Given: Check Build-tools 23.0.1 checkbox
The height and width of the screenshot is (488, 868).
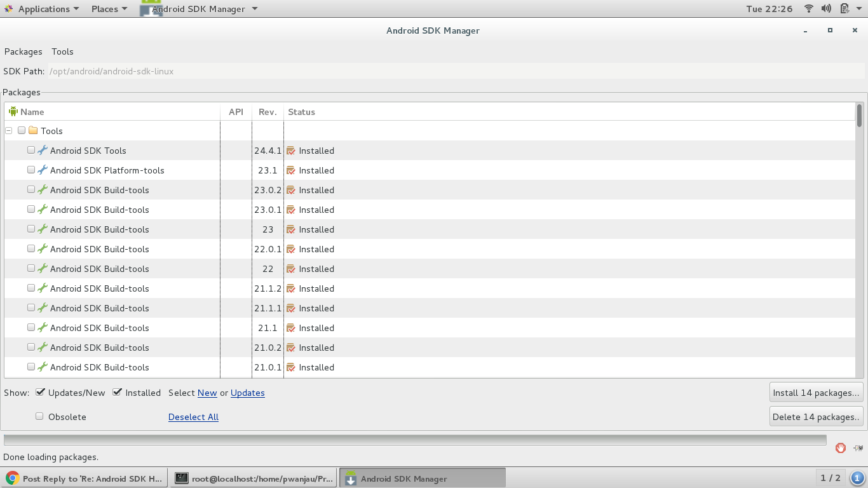Looking at the screenshot, I should [31, 209].
